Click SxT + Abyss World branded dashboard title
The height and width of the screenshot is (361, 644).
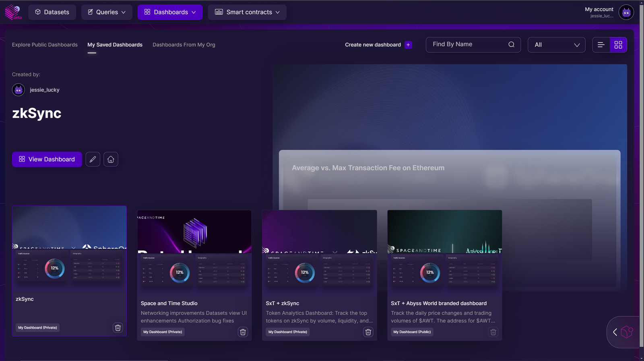click(439, 303)
